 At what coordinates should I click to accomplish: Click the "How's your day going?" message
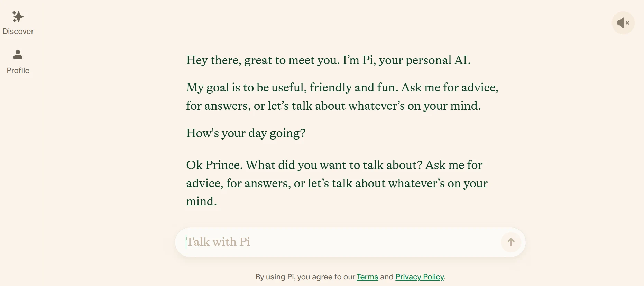[246, 133]
